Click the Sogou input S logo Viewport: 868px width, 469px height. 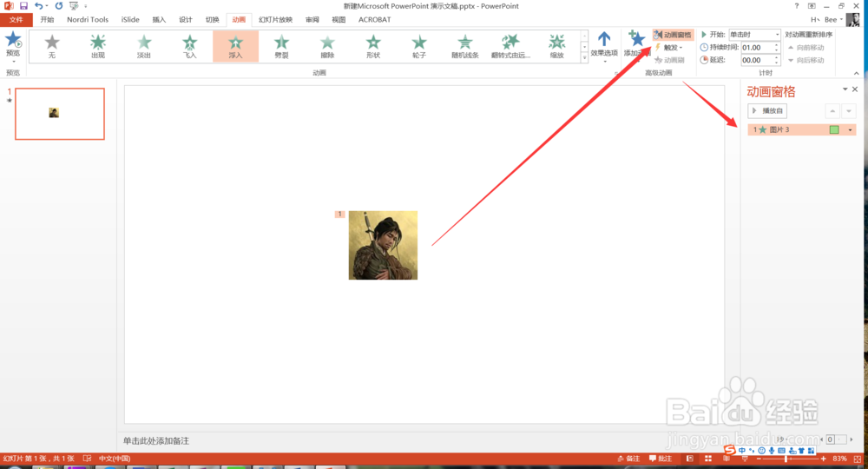point(730,450)
